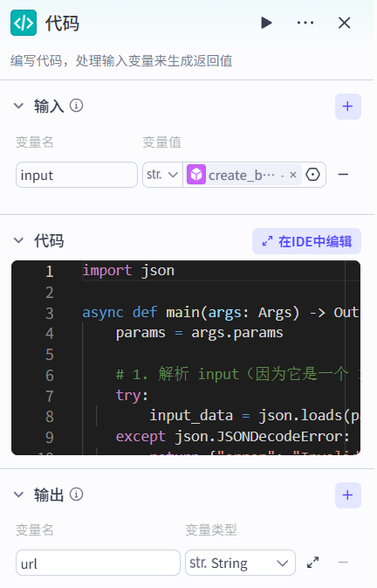
Task: Run the code node with play icon
Action: 266,23
